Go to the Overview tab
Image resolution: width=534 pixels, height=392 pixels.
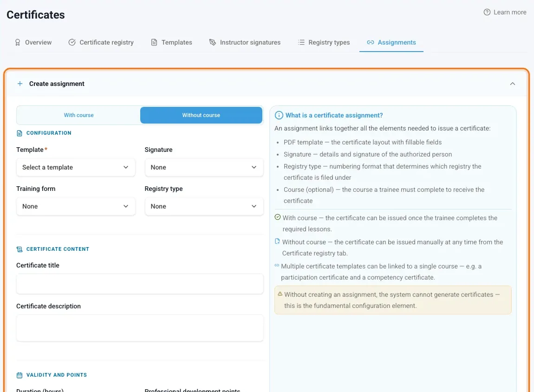click(x=33, y=42)
